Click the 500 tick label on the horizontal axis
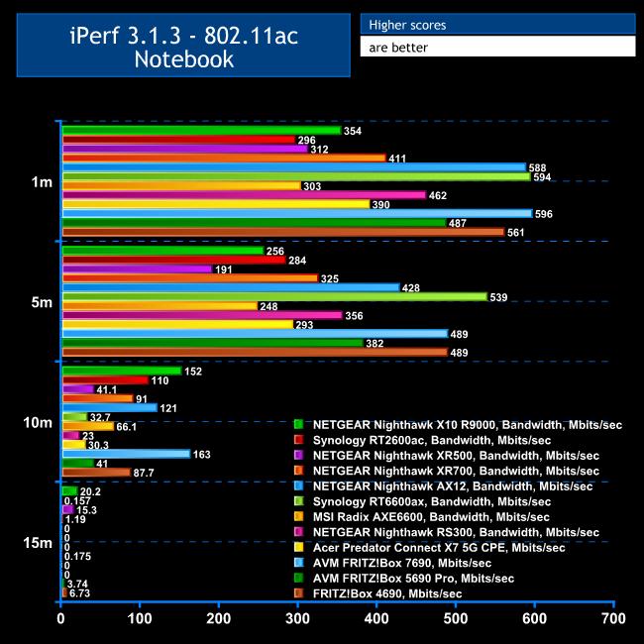The height and width of the screenshot is (644, 644). [x=455, y=618]
